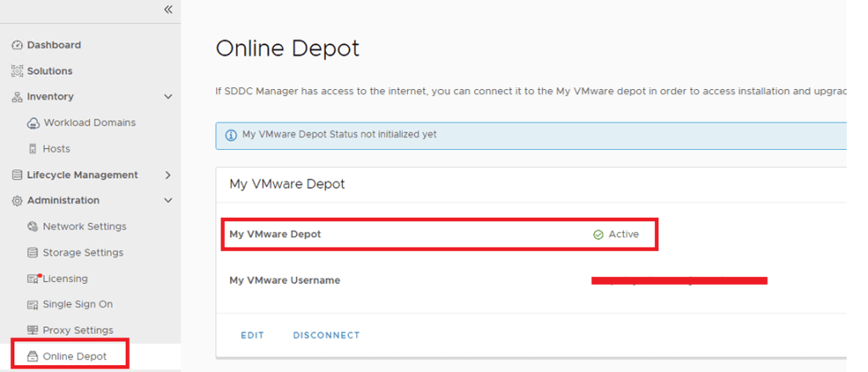
Task: Click the Solutions icon in sidebar
Action: (17, 71)
